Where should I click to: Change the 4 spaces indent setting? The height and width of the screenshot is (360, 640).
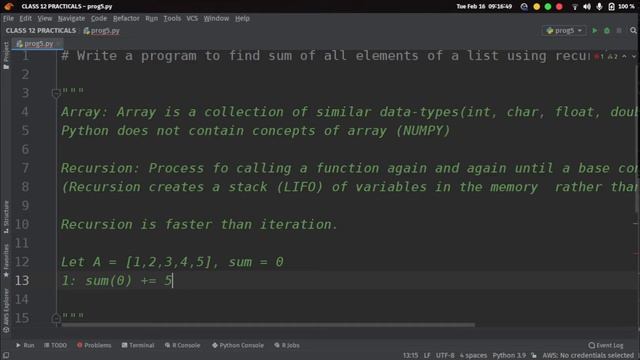473,356
